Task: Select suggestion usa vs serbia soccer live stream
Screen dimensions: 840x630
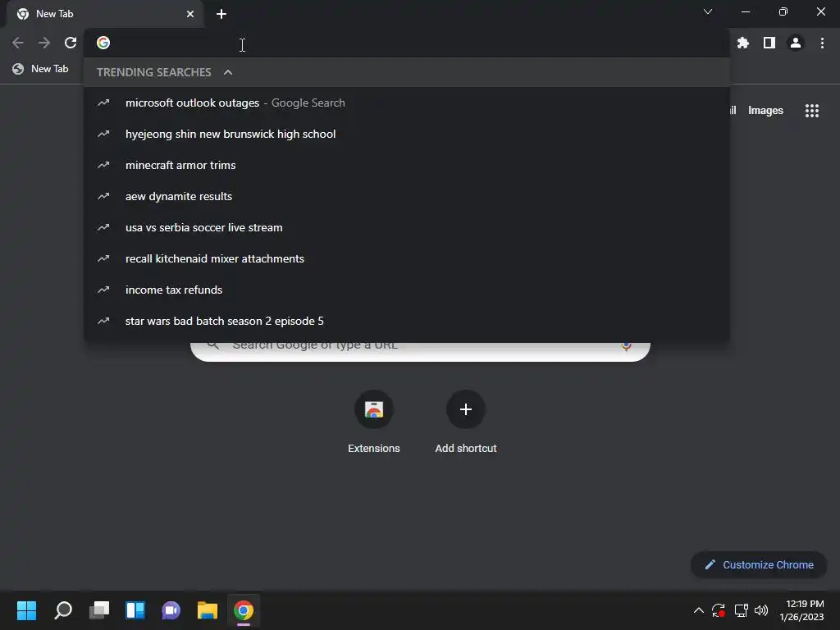Action: tap(407, 227)
